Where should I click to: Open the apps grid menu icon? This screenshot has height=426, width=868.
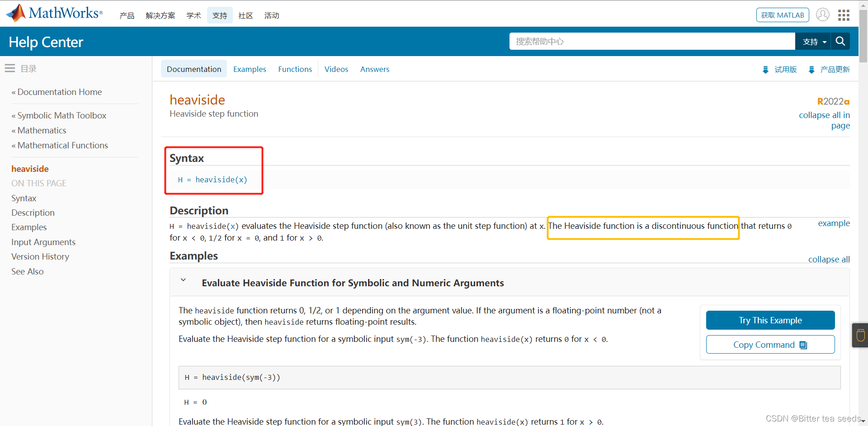844,15
